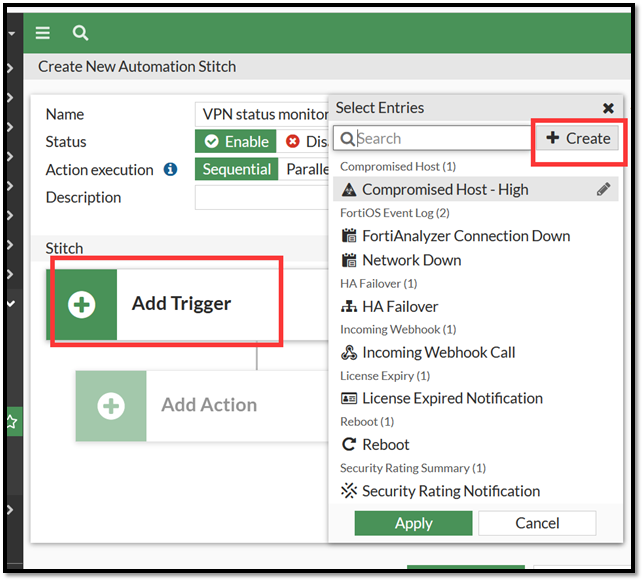Click the Compromised Host (1) group label
The width and height of the screenshot is (644, 582).
click(398, 167)
